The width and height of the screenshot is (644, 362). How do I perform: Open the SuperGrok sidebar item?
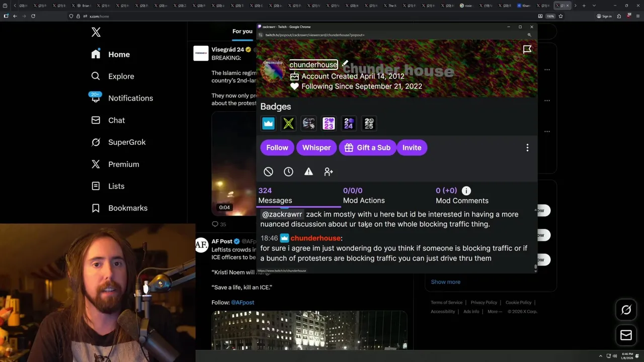pos(118,142)
